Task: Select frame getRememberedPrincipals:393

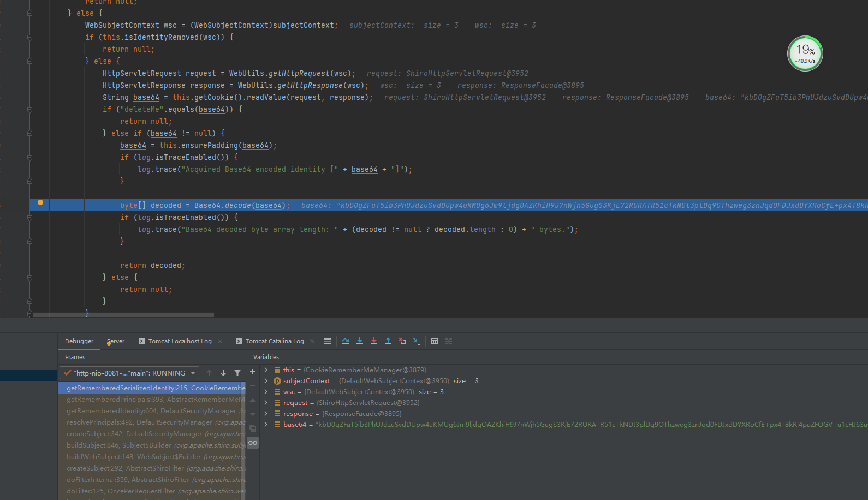Action: point(152,400)
